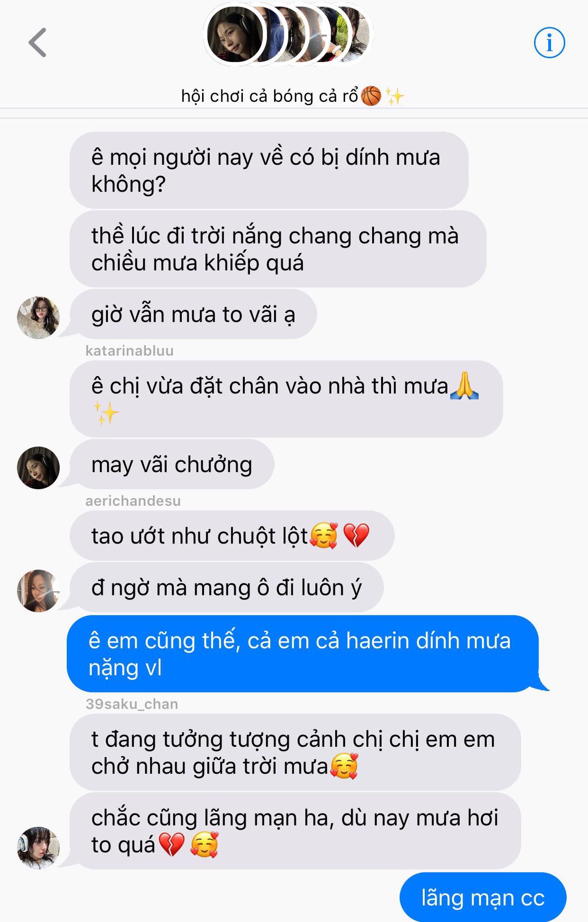Select message 't đang tưởng tượng cảnh chị chị em em'

(x=295, y=752)
